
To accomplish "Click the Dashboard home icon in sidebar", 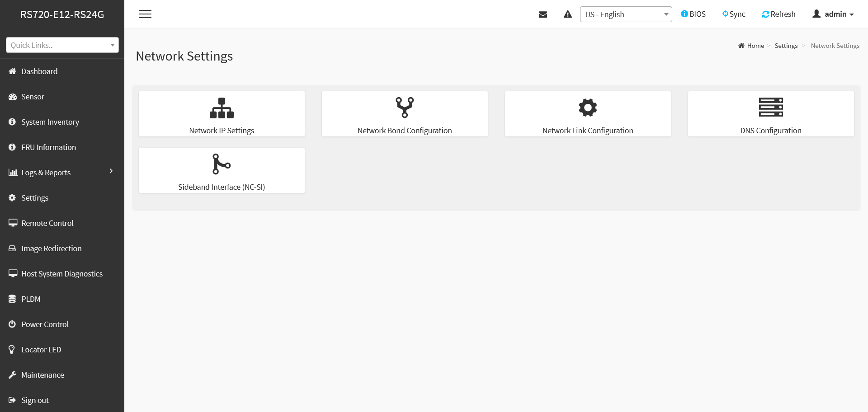I will coord(12,71).
